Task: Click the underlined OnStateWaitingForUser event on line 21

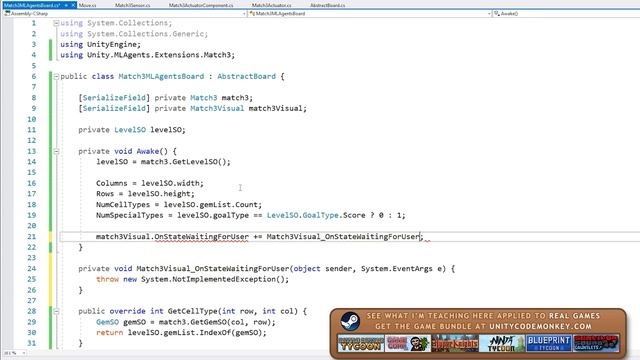Action: [x=201, y=237]
